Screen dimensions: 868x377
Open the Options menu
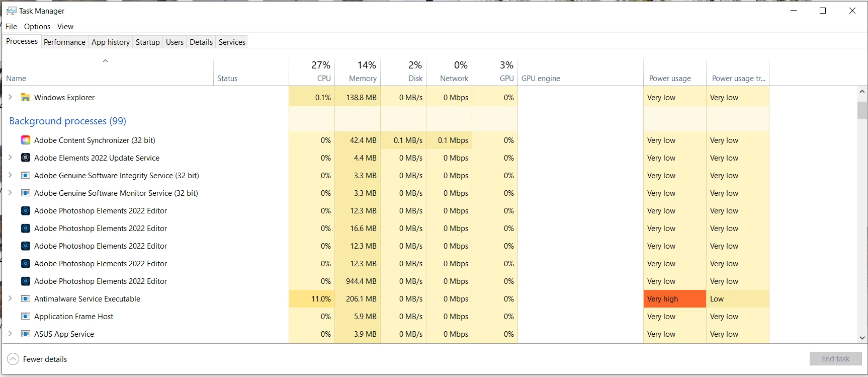click(37, 27)
